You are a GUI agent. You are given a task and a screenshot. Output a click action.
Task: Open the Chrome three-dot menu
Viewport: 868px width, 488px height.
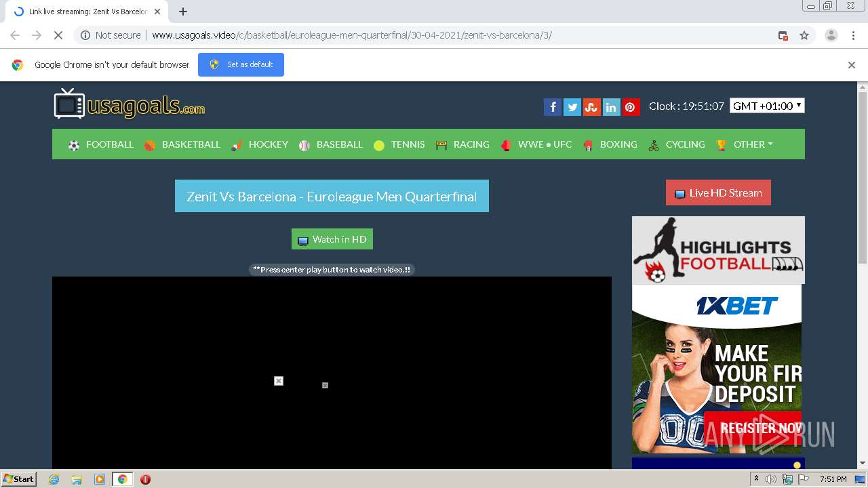point(853,35)
